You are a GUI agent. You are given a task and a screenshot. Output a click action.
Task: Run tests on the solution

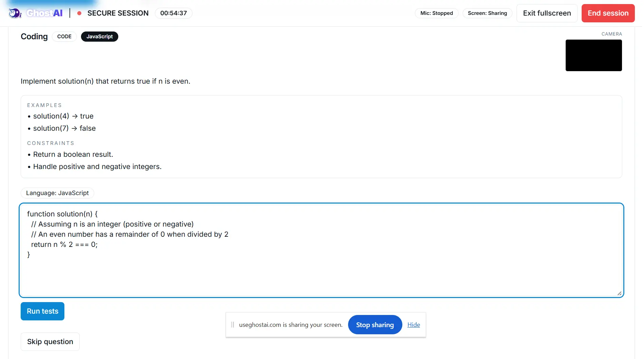tap(42, 311)
